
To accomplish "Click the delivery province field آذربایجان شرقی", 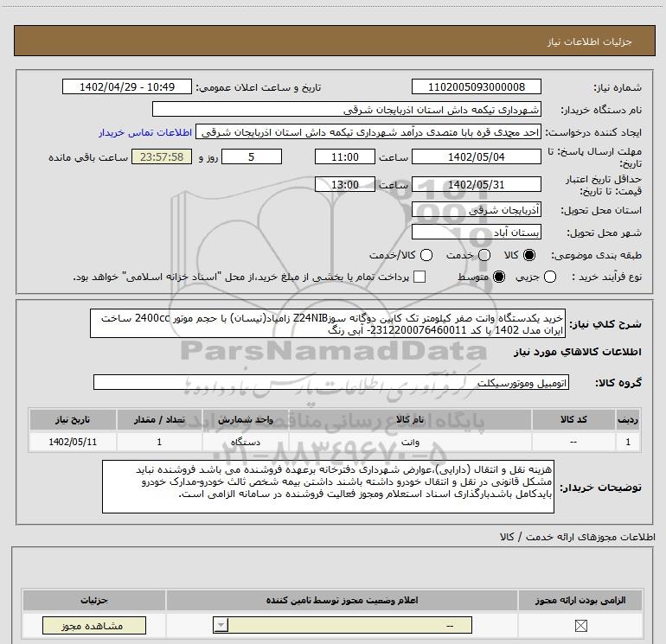I will click(x=476, y=209).
